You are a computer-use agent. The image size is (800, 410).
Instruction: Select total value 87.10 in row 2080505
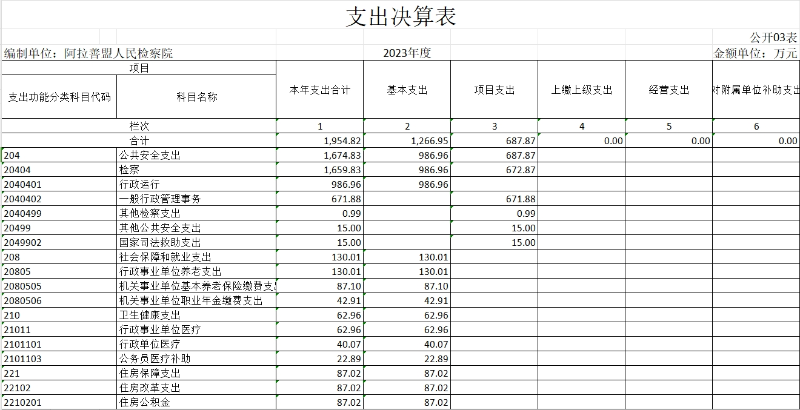point(320,286)
